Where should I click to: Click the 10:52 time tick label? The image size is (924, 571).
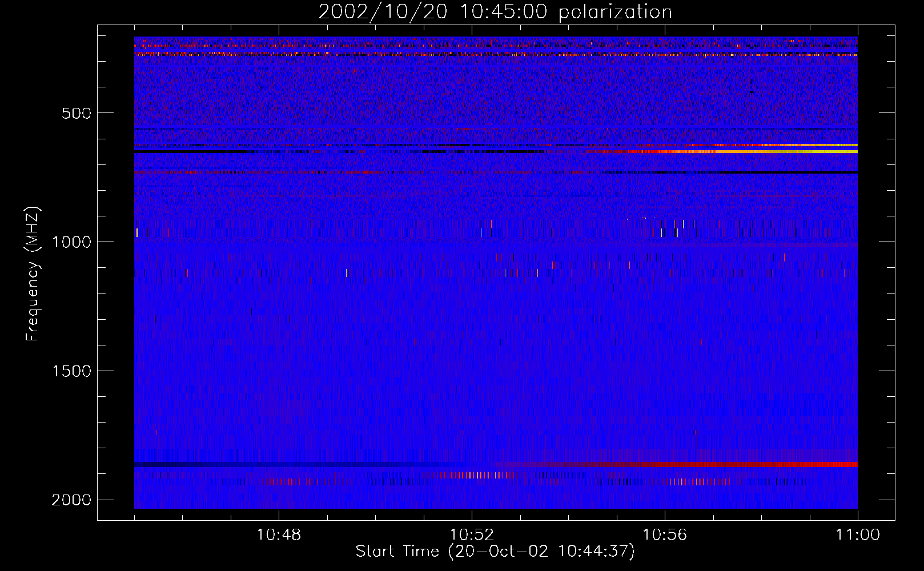pos(472,535)
